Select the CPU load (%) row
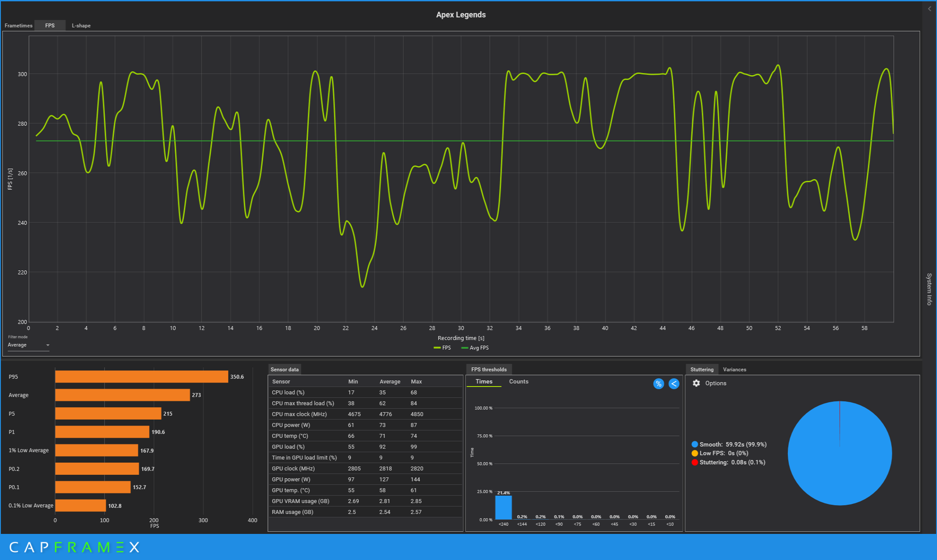Image resolution: width=937 pixels, height=560 pixels. [366, 392]
